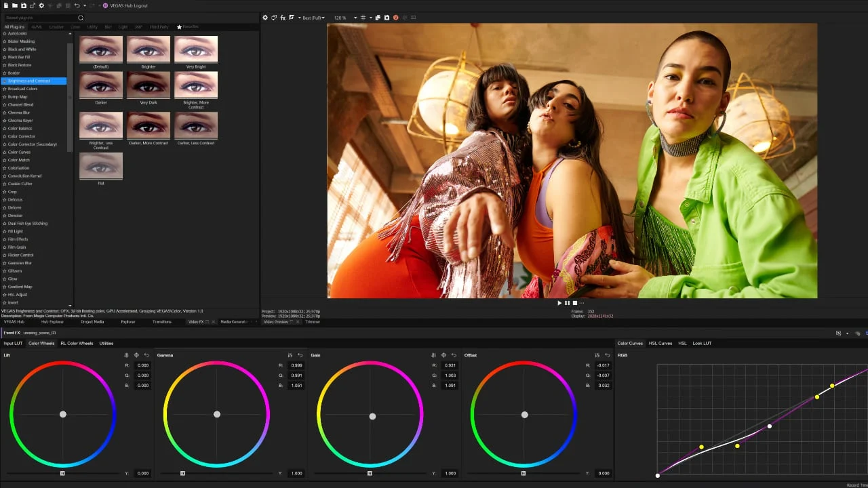
Task: Switch to the HSL Curves tab
Action: point(660,344)
